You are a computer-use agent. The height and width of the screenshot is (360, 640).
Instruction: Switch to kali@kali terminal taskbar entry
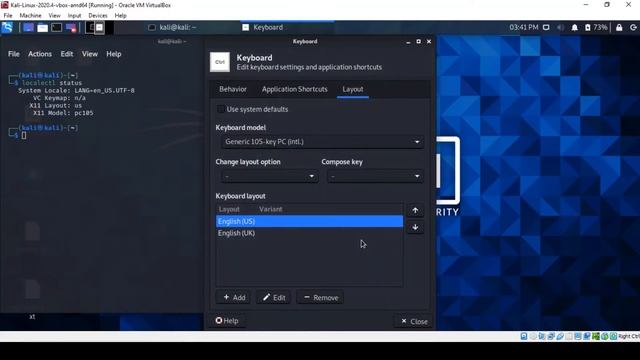[x=172, y=27]
